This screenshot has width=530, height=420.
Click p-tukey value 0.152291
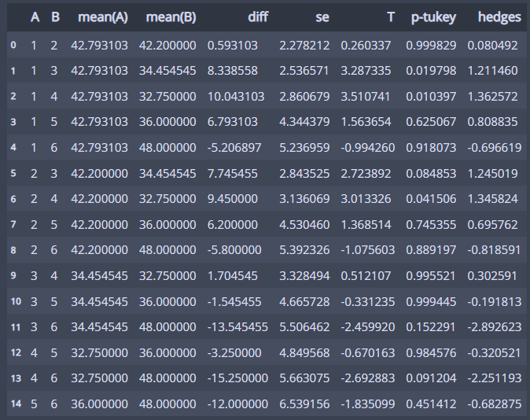(430, 327)
